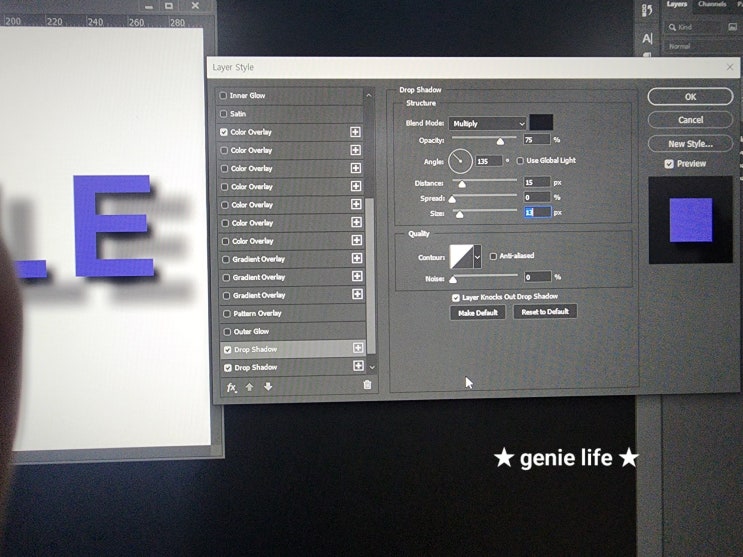Open the History panel icon in the side strip

pos(647,10)
